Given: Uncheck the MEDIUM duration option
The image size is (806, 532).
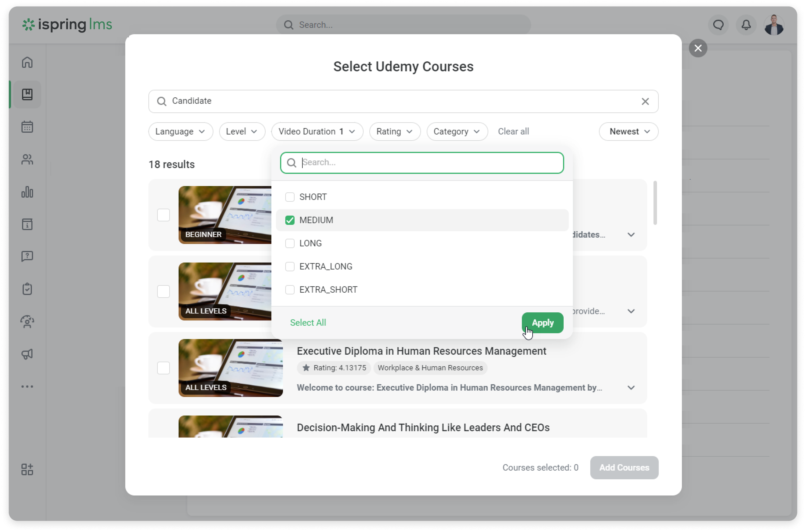Looking at the screenshot, I should pos(290,220).
